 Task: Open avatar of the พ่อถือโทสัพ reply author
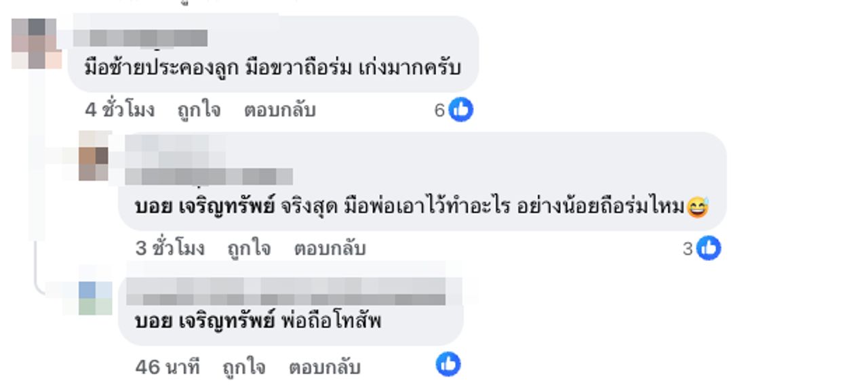pos(95,298)
